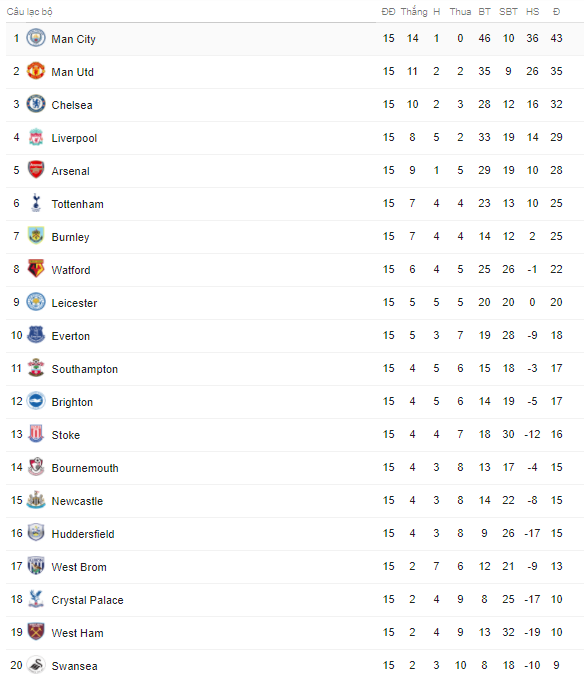Select the Bournemouth team name
The height and width of the screenshot is (679, 584).
[x=85, y=468]
